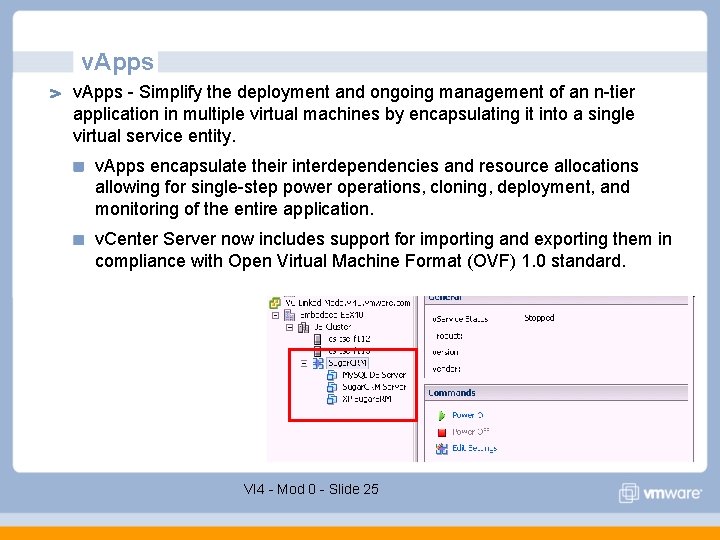Viewport: 720px width, 540px height.
Task: Click the Edit Settings command link
Action: click(x=474, y=448)
